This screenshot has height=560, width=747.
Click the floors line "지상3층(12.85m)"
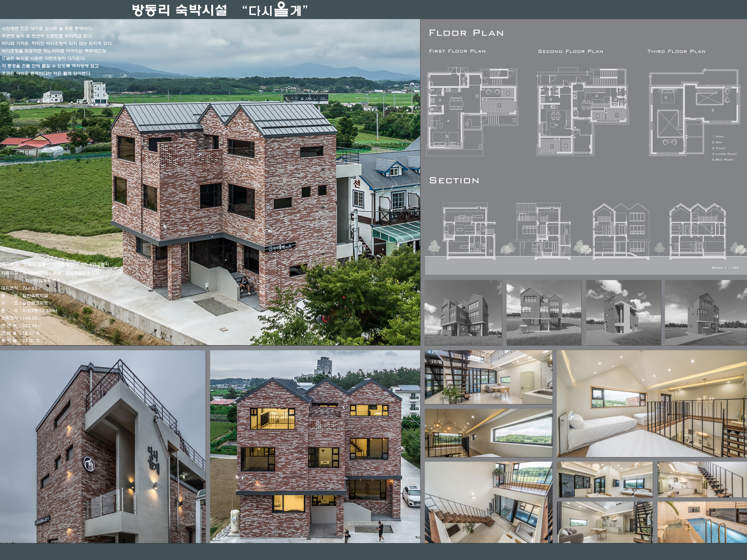point(40,311)
